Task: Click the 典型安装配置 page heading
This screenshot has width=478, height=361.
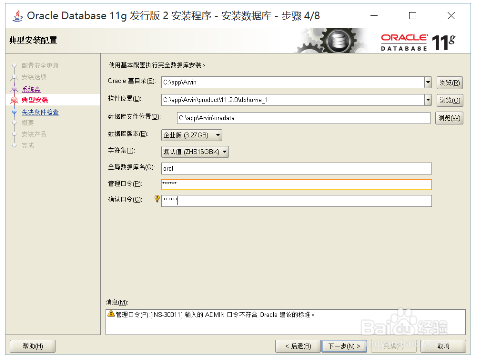Action: pyautogui.click(x=33, y=40)
